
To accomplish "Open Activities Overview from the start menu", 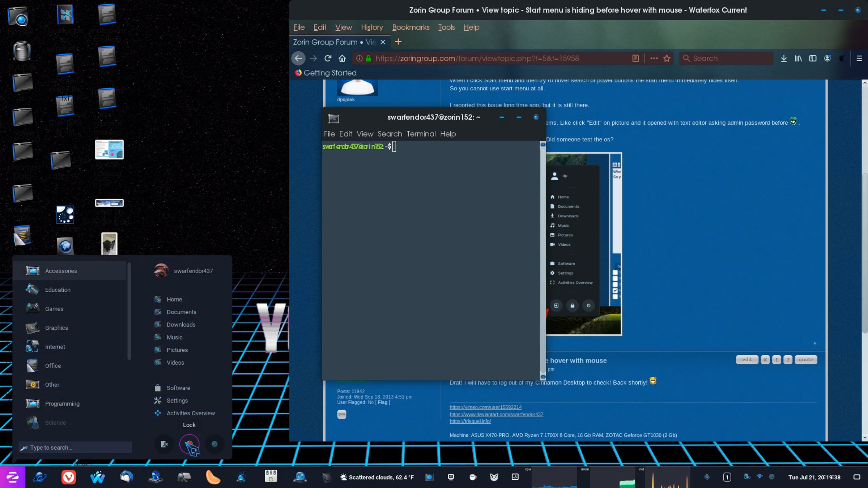I will click(x=191, y=413).
